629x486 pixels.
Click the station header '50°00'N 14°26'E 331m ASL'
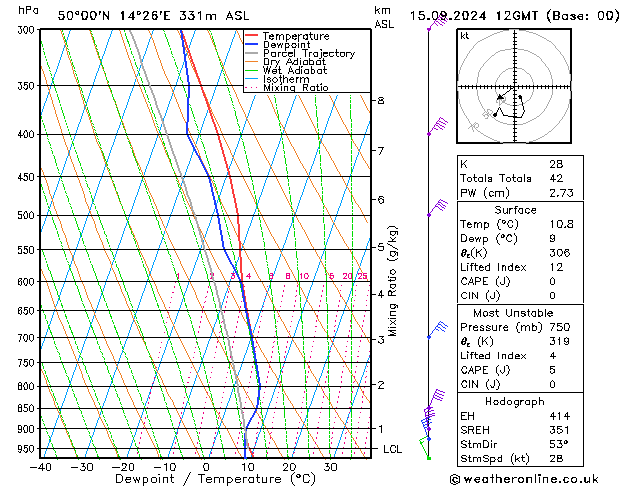153,16
